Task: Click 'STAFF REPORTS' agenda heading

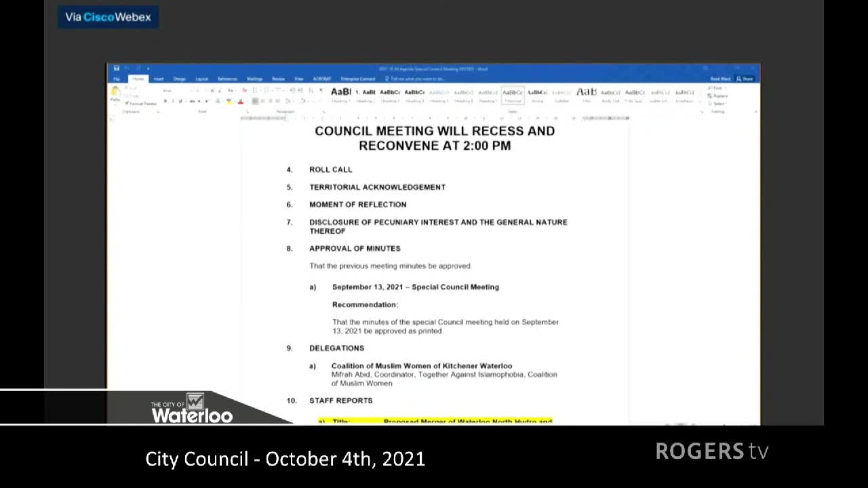Action: click(341, 401)
